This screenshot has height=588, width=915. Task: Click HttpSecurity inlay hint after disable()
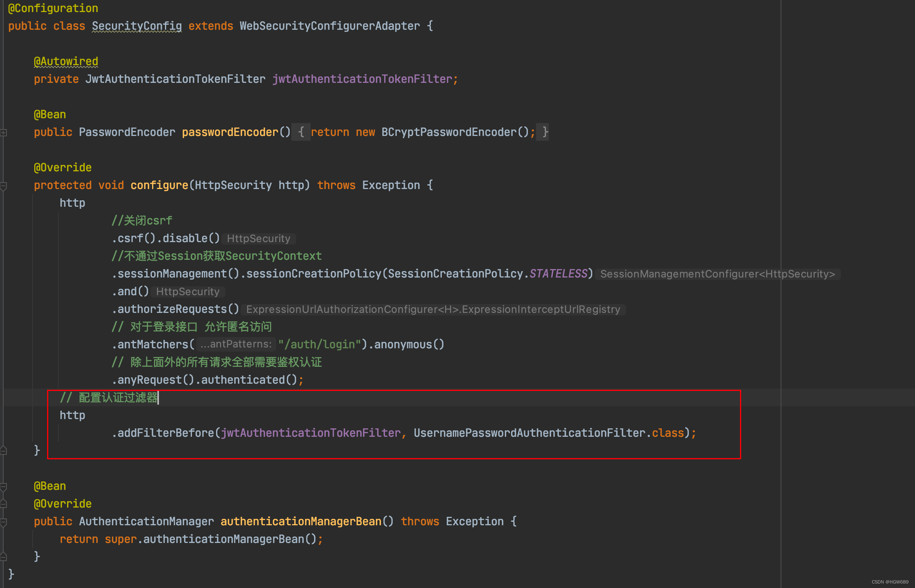[258, 238]
